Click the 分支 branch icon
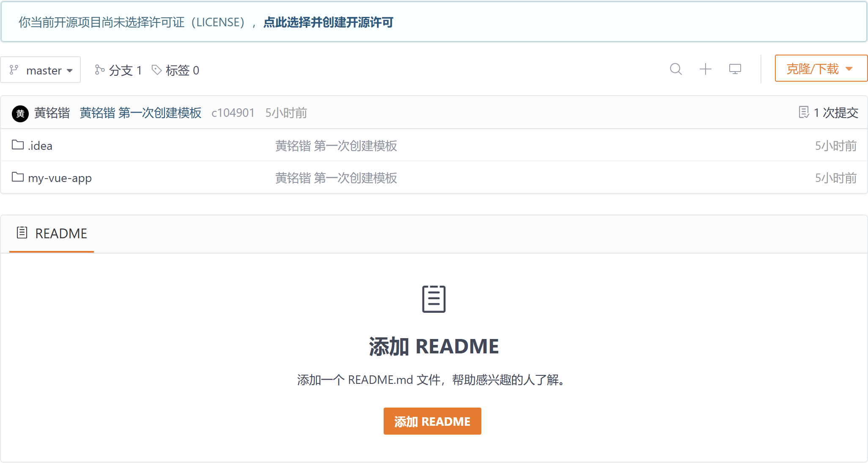 (x=99, y=70)
